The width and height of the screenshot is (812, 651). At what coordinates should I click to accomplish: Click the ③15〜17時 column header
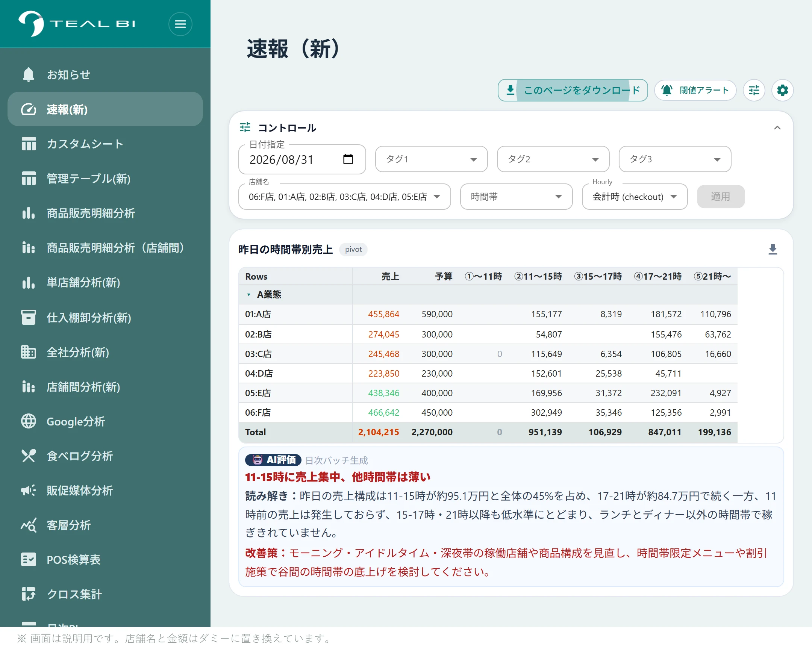tap(598, 276)
